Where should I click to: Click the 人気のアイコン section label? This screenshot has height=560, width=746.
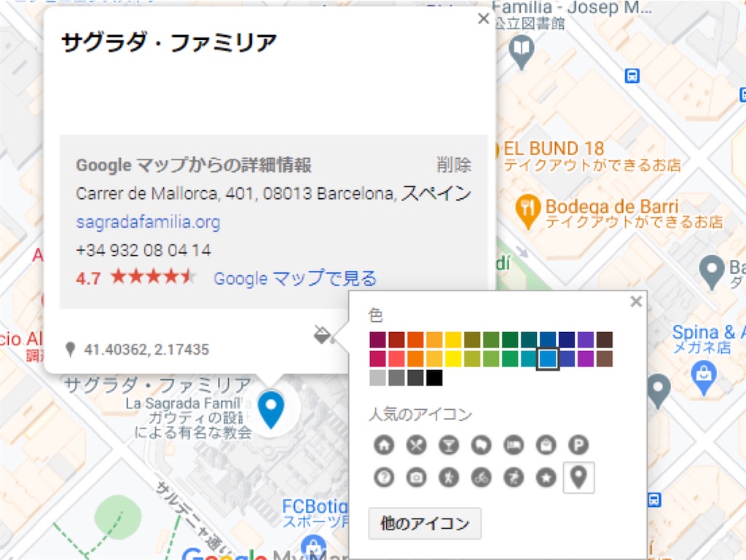[420, 414]
